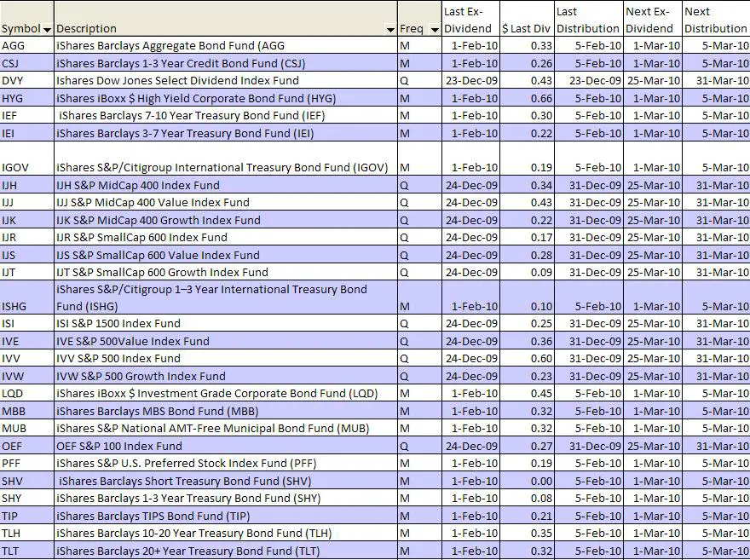This screenshot has height=560, width=750.
Task: Click the 0.10 last dividend for ISHG
Action: click(527, 297)
